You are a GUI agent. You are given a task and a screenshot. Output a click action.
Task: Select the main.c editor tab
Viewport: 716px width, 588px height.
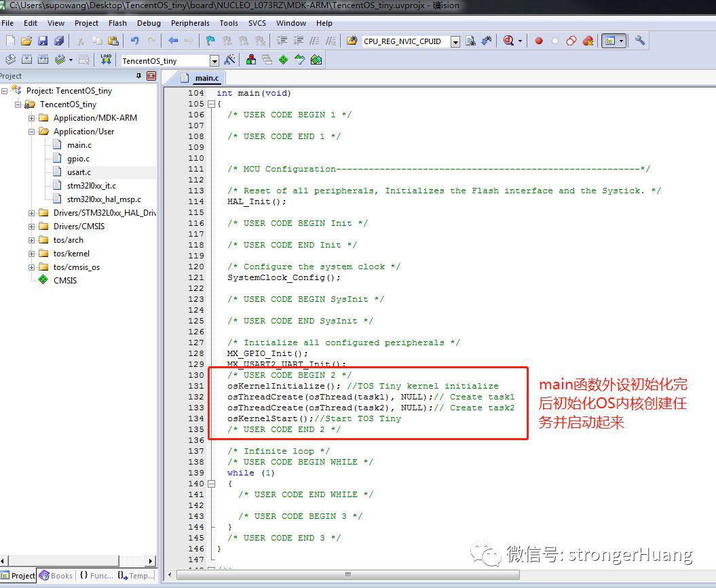click(x=201, y=78)
